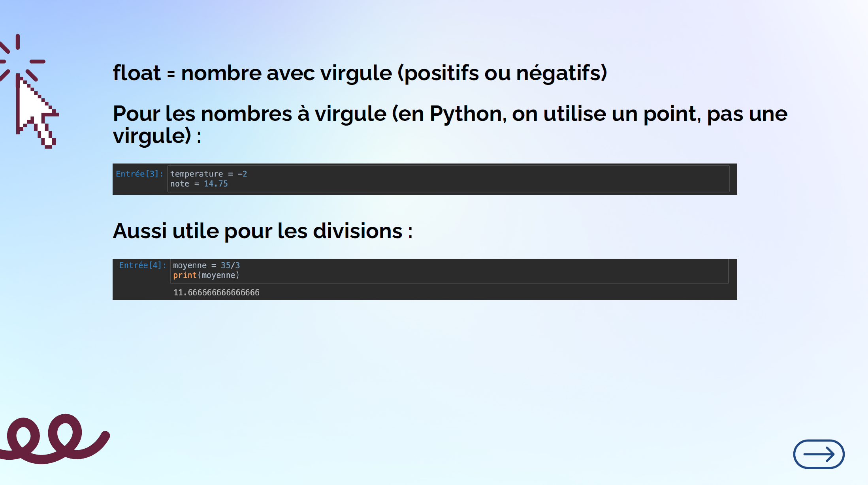Screen dimensions: 868x485
Task: Click the pixelated mouse cursor graphic
Action: [x=35, y=112]
